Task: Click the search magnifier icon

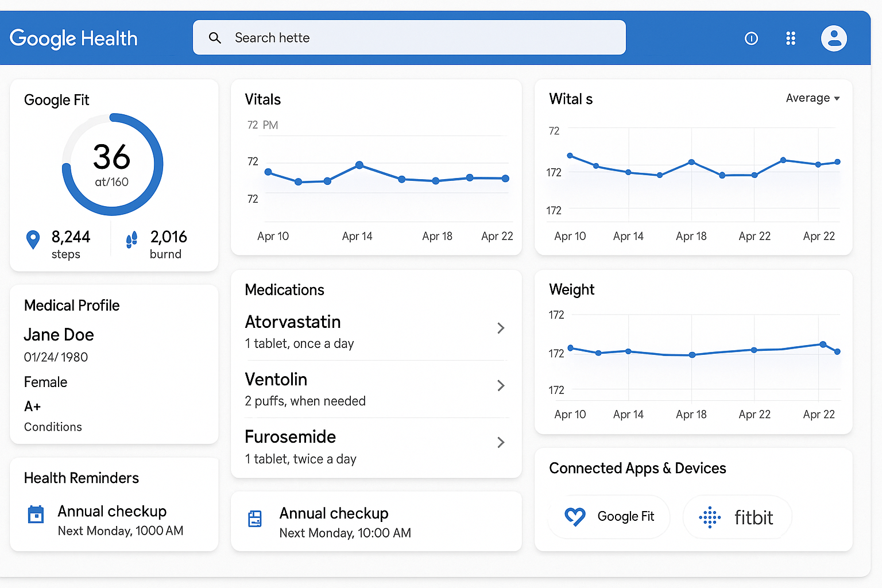Action: coord(215,37)
